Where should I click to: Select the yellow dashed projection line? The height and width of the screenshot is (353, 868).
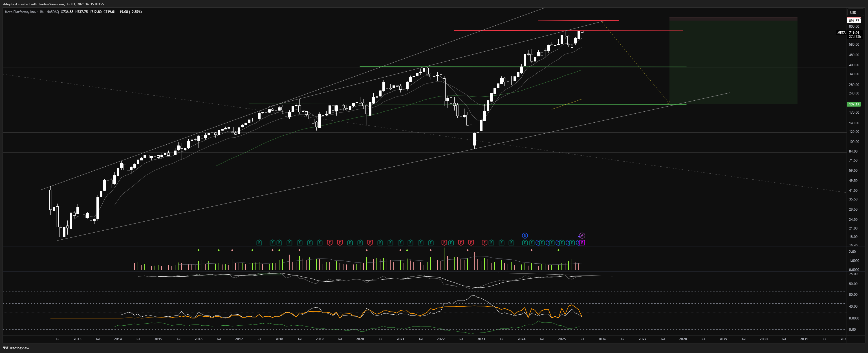pyautogui.click(x=636, y=62)
